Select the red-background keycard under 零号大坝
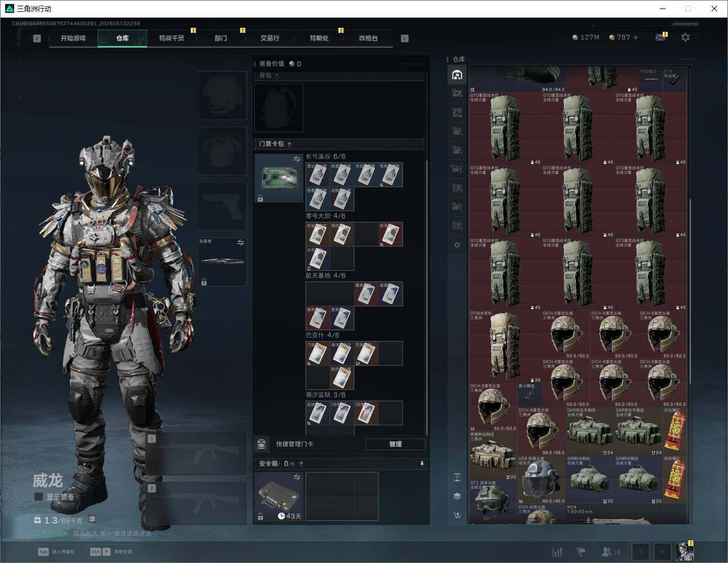 point(391,234)
